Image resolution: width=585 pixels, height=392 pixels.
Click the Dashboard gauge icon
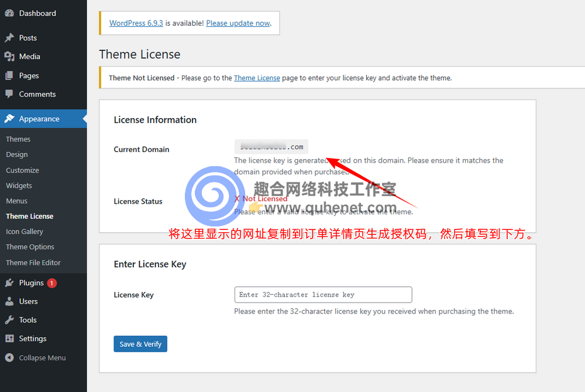click(x=9, y=13)
